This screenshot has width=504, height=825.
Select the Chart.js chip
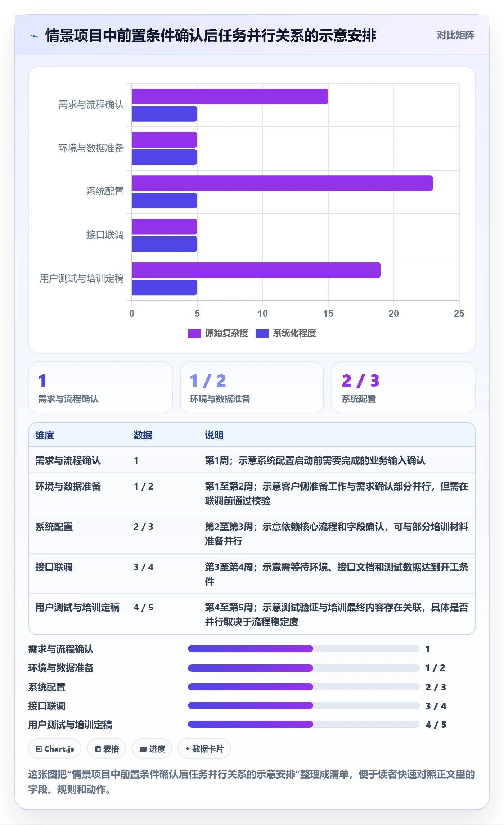55,749
